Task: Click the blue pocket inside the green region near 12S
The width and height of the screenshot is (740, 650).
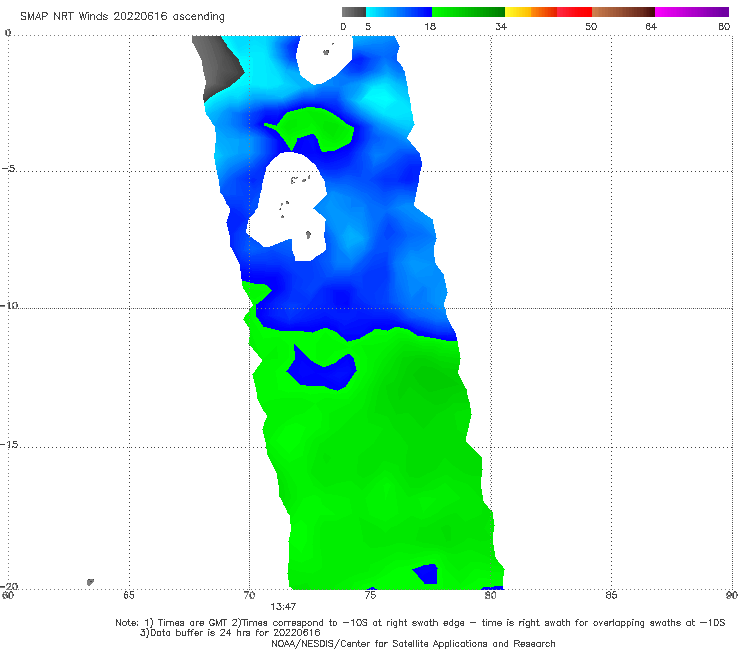Action: tap(323, 371)
